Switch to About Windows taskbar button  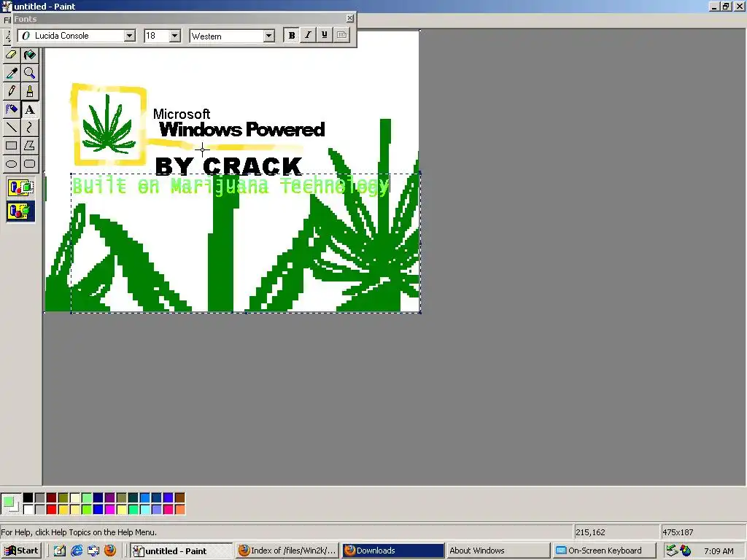[498, 551]
